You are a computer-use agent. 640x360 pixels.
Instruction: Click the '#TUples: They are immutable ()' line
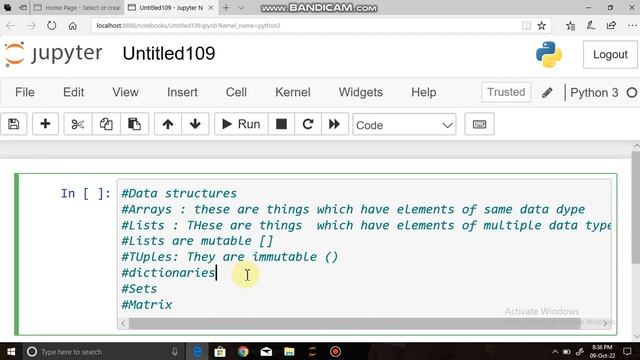click(230, 257)
